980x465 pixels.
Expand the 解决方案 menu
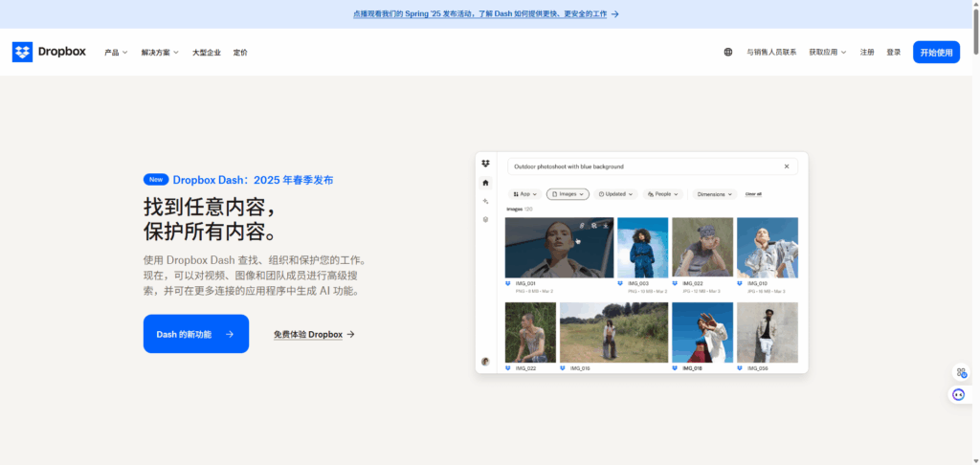[x=160, y=53]
